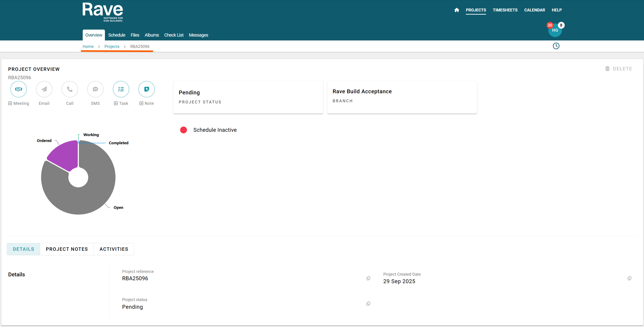Open the TIMESHEETS menu item
The width and height of the screenshot is (644, 327).
click(x=505, y=10)
